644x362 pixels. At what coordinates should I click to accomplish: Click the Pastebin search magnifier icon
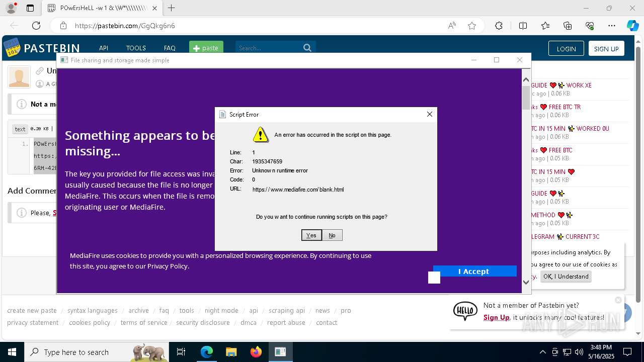tap(307, 48)
